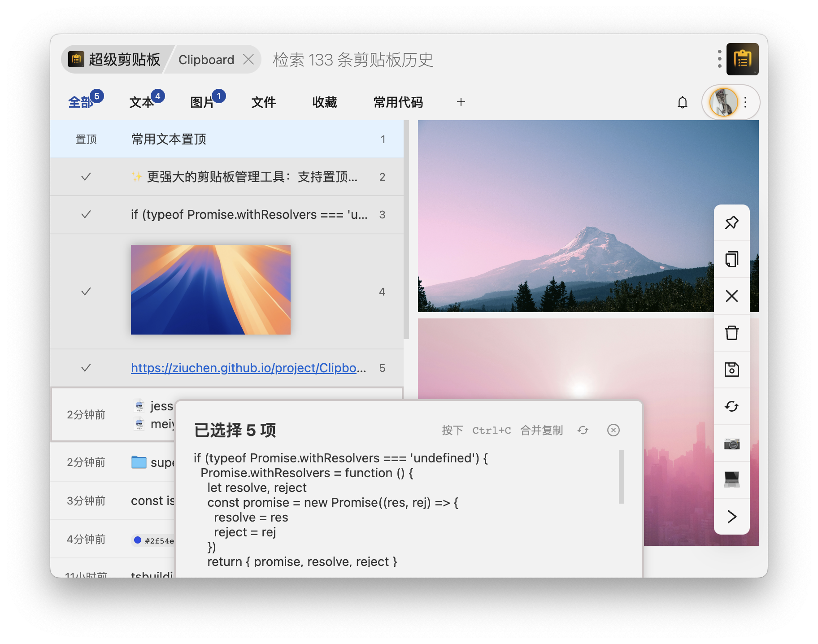
Task: Add a new category tab with plus
Action: click(461, 102)
